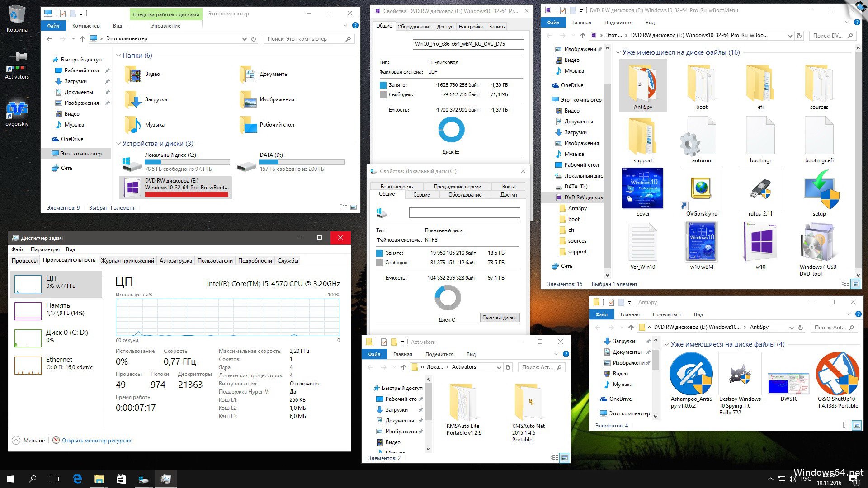Open Windows Store from taskbar
Viewport: 868px width, 488px height.
pos(121,479)
